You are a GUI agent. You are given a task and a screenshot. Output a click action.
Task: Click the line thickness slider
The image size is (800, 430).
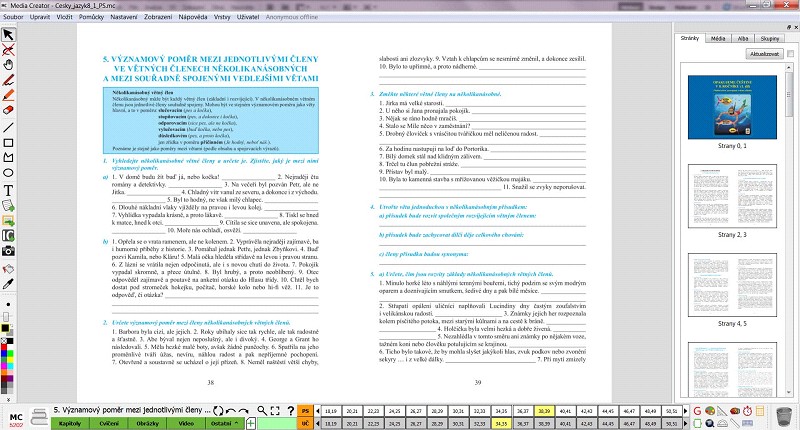6,317
